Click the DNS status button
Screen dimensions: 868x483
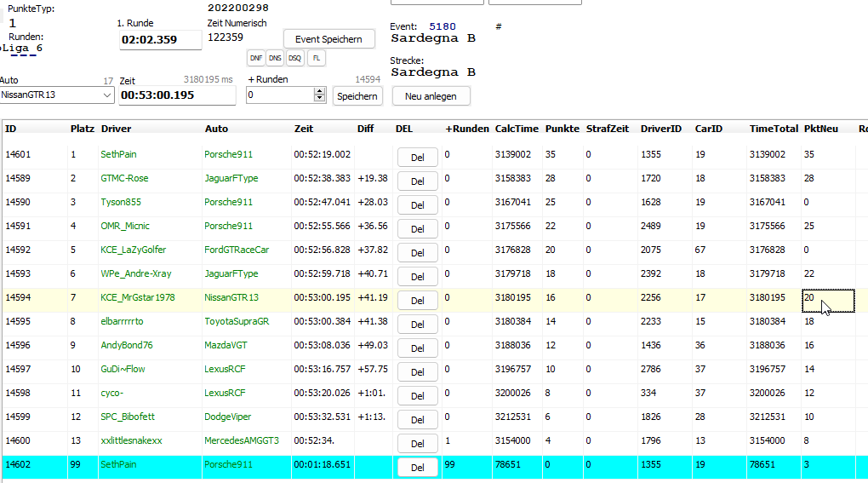275,58
